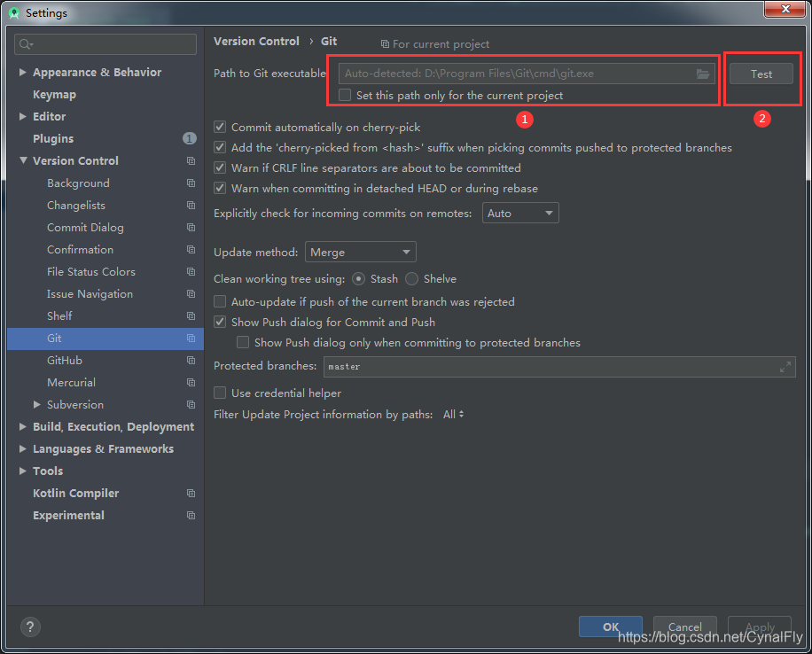Click the Test button for Git executable
This screenshot has height=654, width=812.
coord(761,74)
